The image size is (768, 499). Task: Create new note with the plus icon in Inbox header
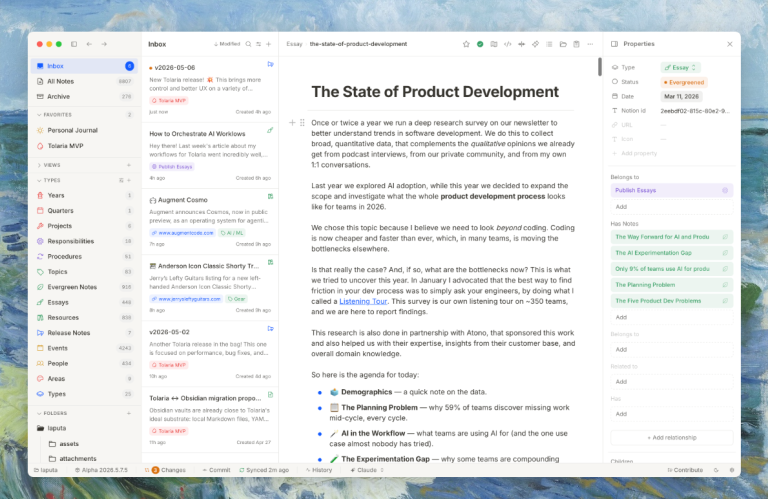[268, 44]
